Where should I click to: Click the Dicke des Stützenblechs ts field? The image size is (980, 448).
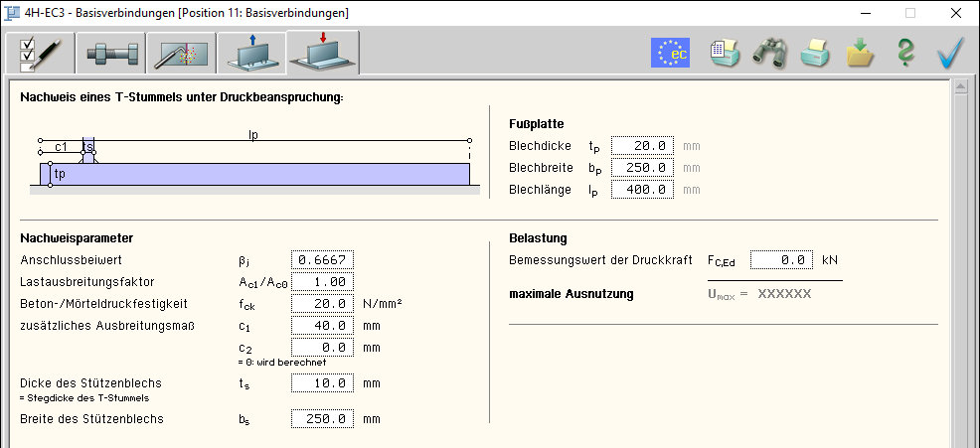coord(322,383)
